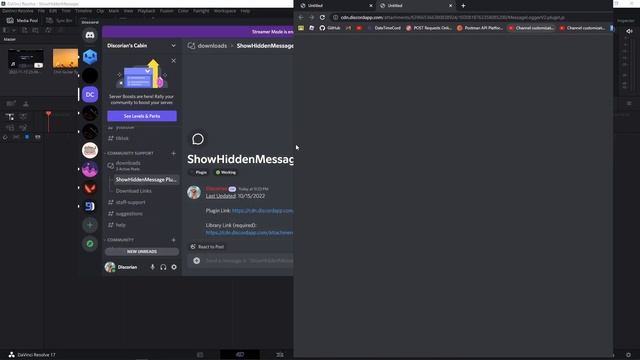
Task: Click the red playhead marker in timeline
Action: (x=49, y=114)
